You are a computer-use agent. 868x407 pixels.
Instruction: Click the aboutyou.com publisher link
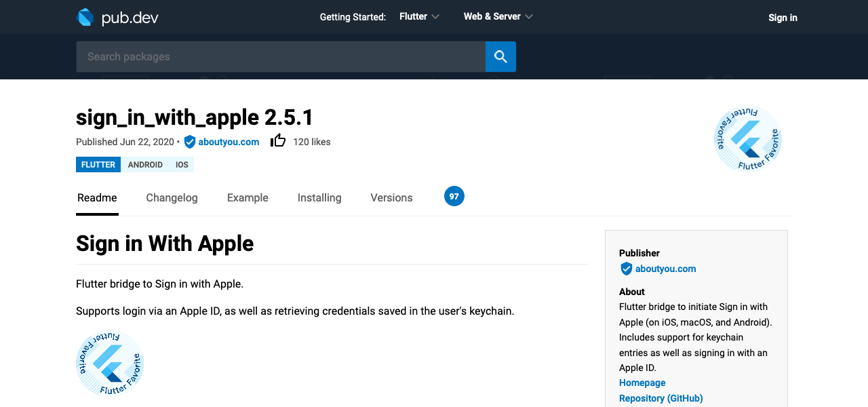pos(229,142)
